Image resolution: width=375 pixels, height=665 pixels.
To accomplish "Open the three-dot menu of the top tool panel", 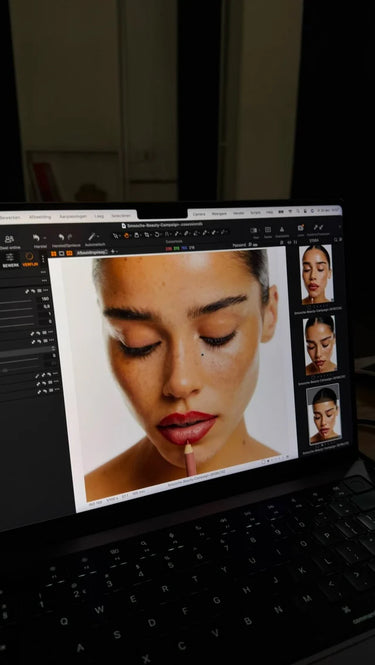I will [x=44, y=271].
